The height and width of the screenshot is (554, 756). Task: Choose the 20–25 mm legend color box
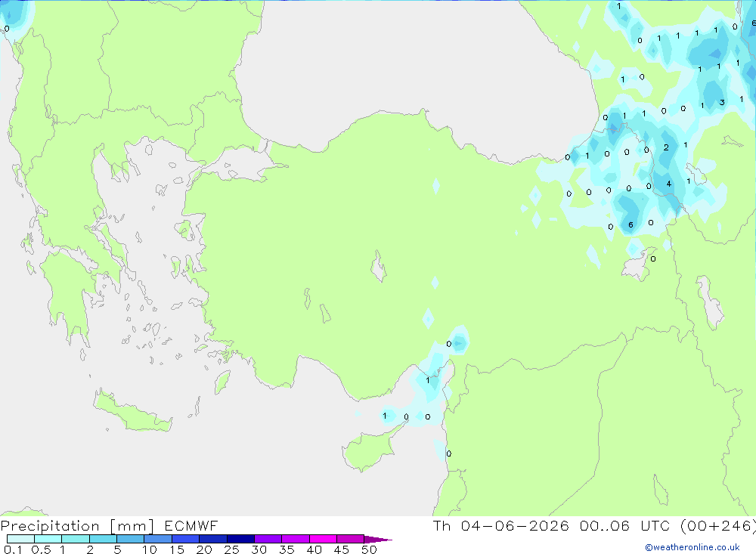pos(213,539)
